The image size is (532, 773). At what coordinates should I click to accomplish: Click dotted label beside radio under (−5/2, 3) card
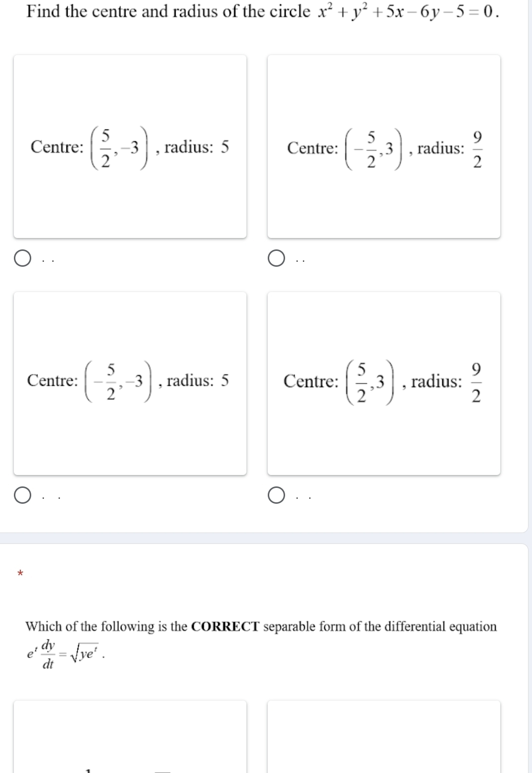pos(301,259)
